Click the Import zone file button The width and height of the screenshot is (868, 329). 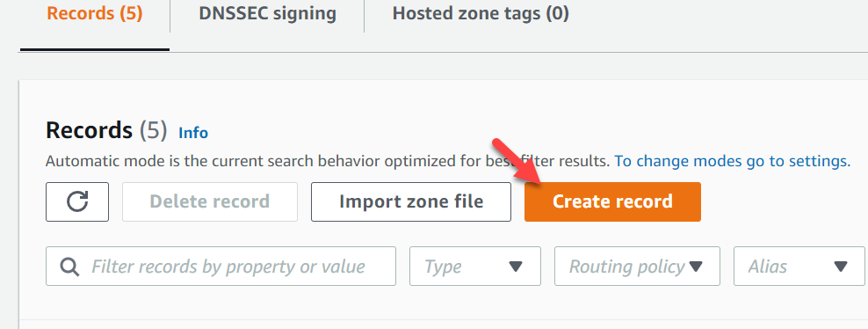point(411,201)
